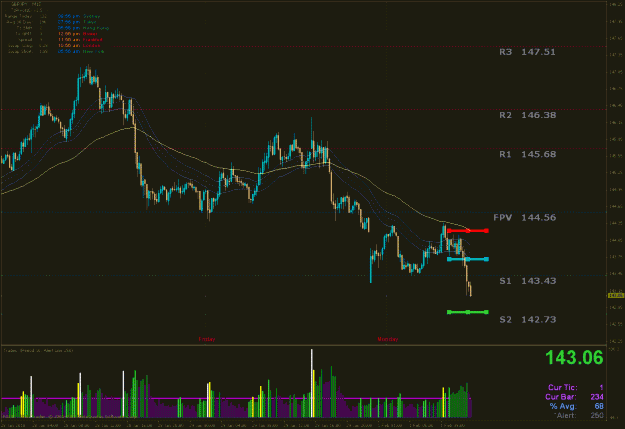
Task: Click the red London session time entry
Action: (79, 46)
